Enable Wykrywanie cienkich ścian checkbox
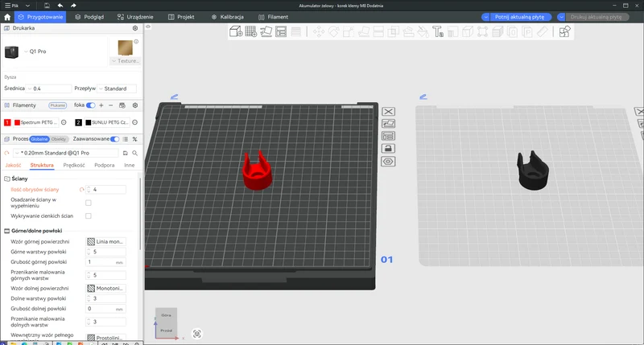The image size is (644, 345). [x=89, y=216]
